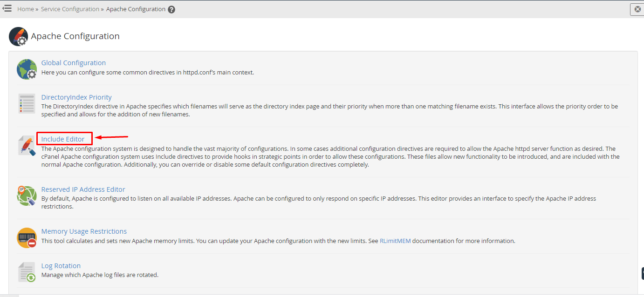This screenshot has width=644, height=297.
Task: Click the round close icon in the top-right corner
Action: (638, 9)
